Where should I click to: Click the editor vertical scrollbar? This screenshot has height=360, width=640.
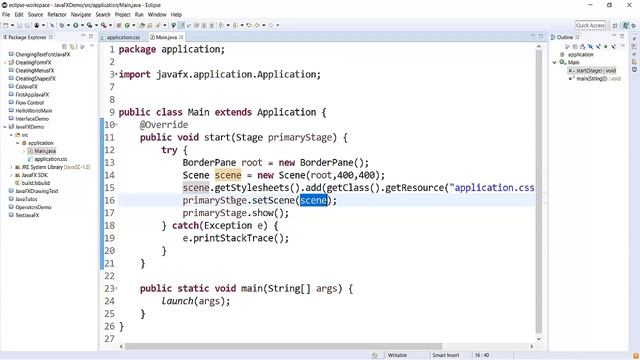tap(539, 192)
